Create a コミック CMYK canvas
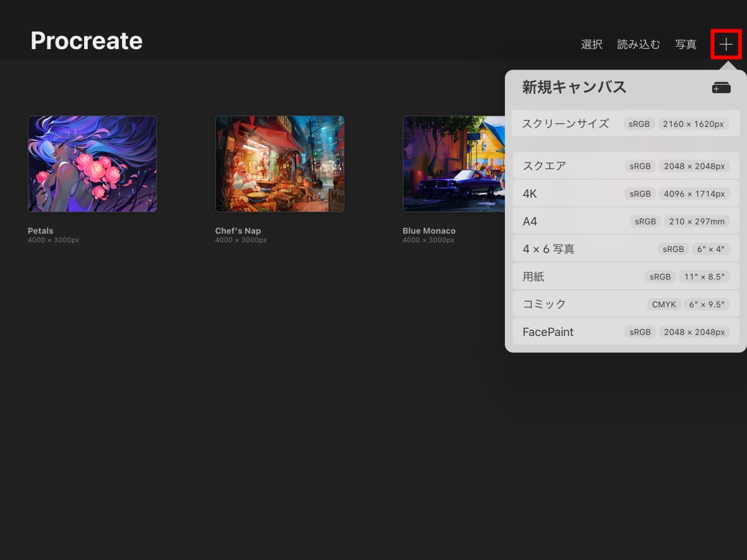Image resolution: width=747 pixels, height=560 pixels. coord(626,304)
